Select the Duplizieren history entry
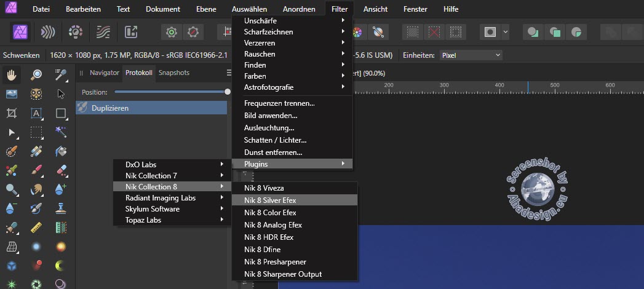The height and width of the screenshot is (289, 644). tap(151, 108)
